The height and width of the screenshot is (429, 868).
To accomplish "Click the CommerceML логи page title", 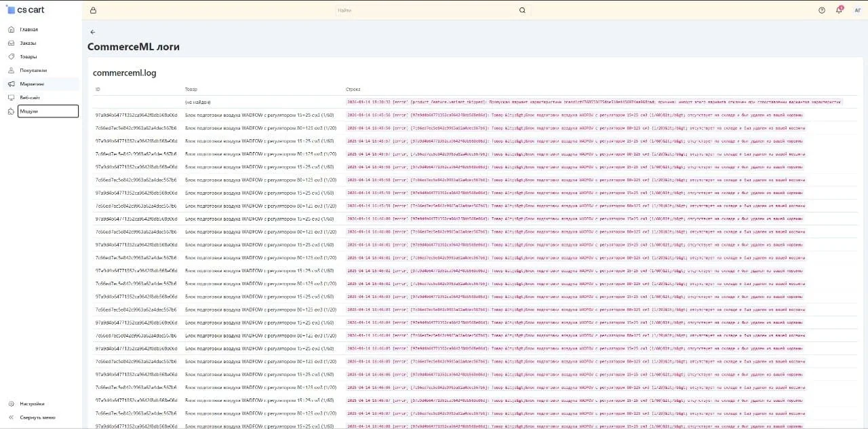I will pos(134,47).
